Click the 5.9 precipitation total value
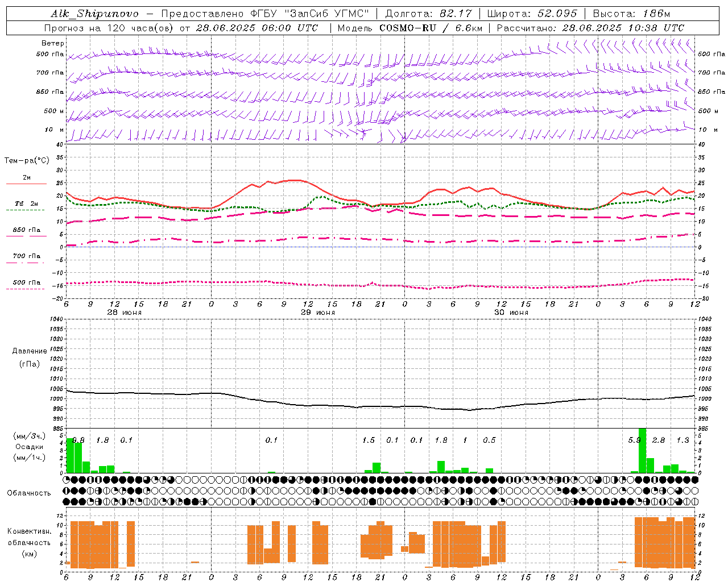728x582 pixels. point(635,440)
